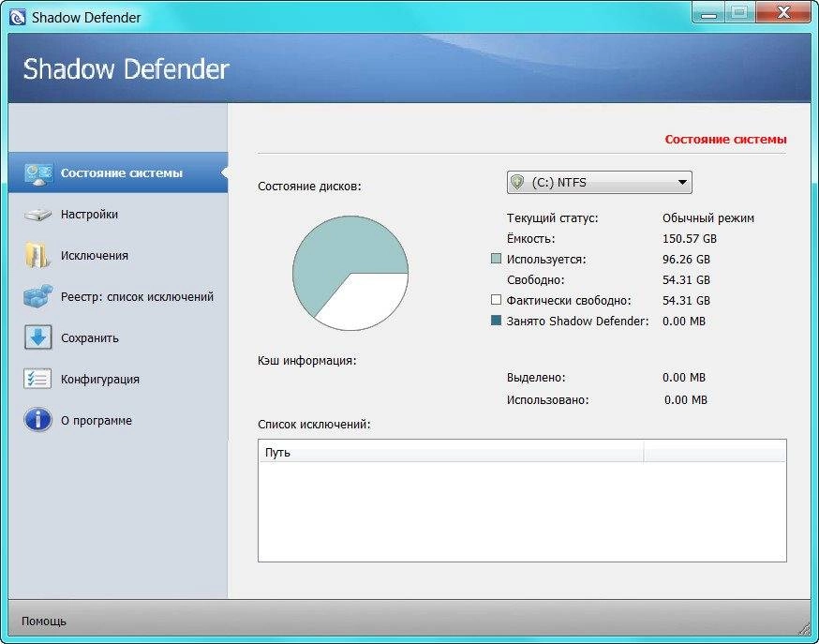Close the Shadow Defender window
Viewport: 819px width, 644px height.
tap(783, 12)
